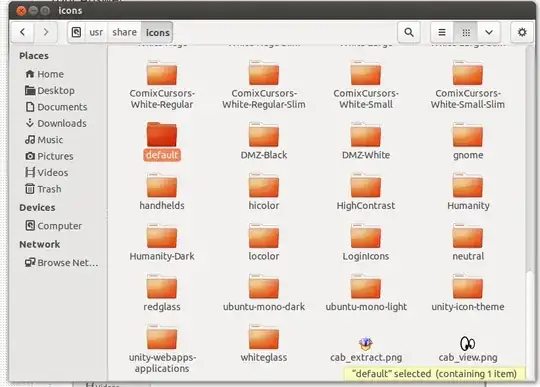Open Home in the sidebar
The image size is (540, 387).
[x=44, y=74]
